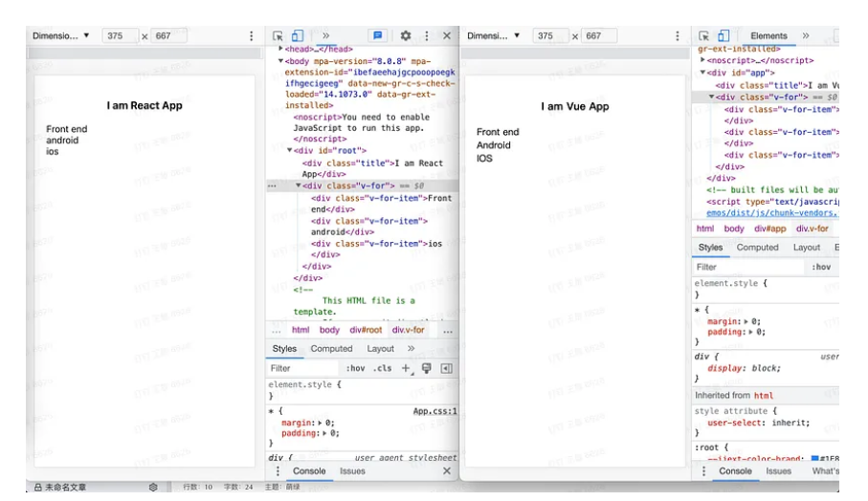Image resolution: width=868 pixels, height=501 pixels.
Task: Collapse the div id="root" node
Action: click(x=290, y=150)
